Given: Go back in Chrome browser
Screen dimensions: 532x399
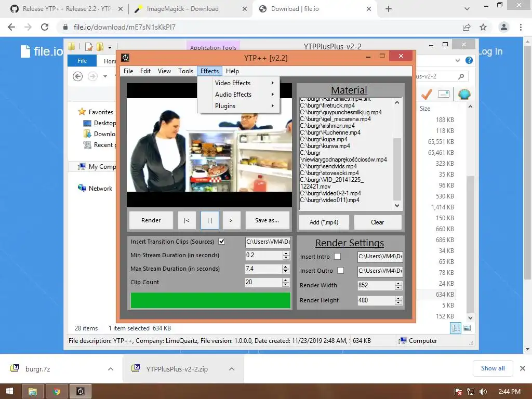Looking at the screenshot, I should [x=11, y=27].
